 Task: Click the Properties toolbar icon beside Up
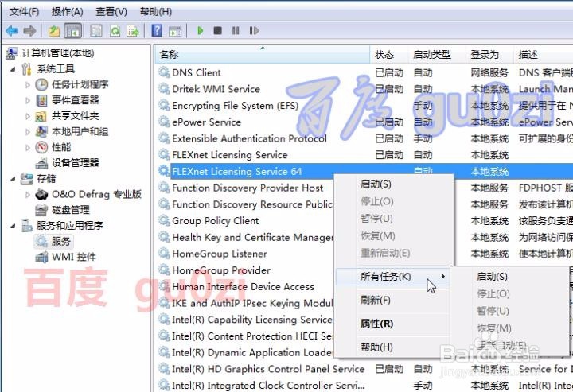pyautogui.click(x=96, y=31)
